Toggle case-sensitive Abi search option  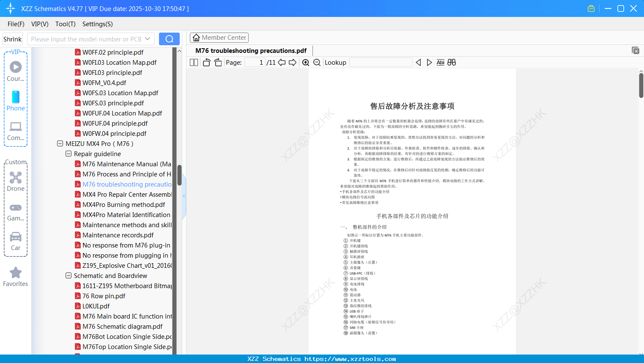coord(441,62)
